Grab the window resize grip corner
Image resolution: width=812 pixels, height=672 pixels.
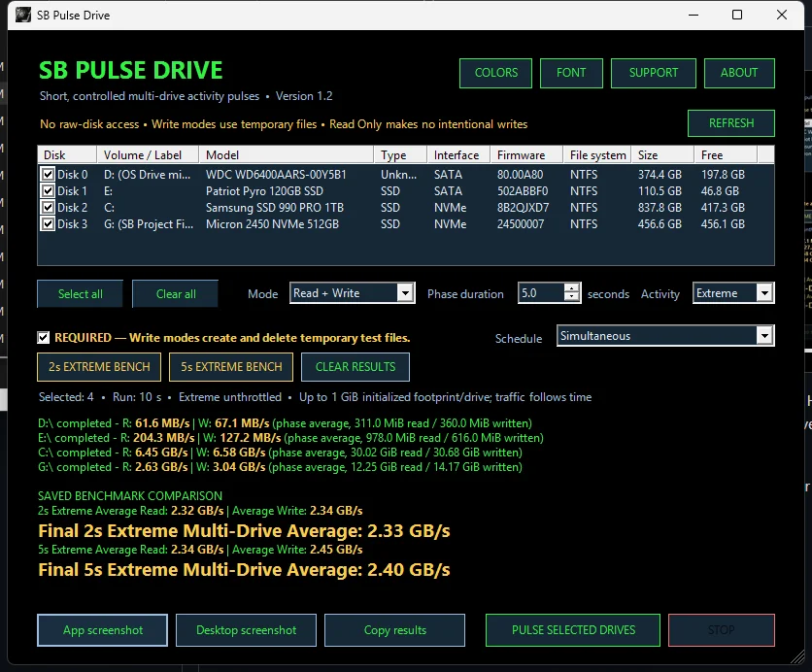(x=797, y=657)
